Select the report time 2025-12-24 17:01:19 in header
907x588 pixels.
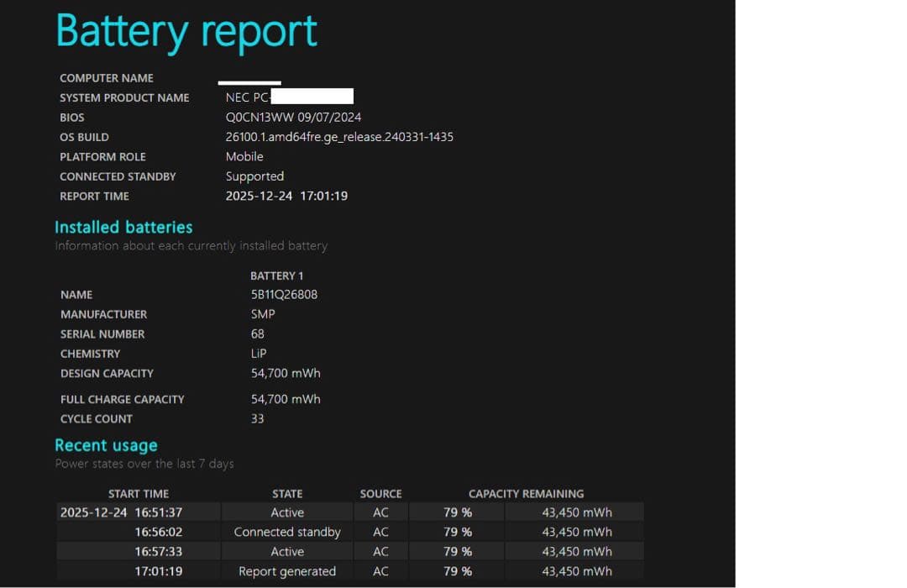click(x=286, y=196)
